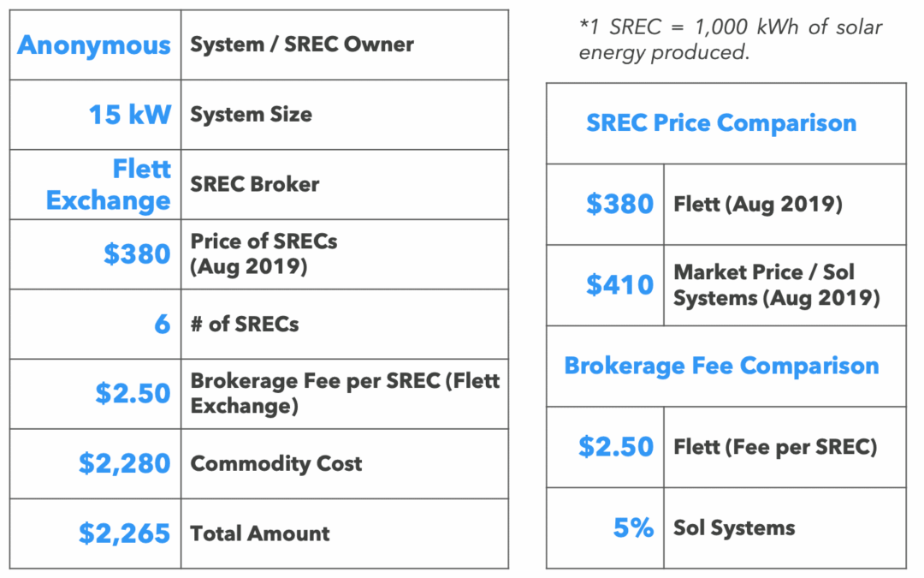Select the Flett Exchange broker name

click(109, 185)
